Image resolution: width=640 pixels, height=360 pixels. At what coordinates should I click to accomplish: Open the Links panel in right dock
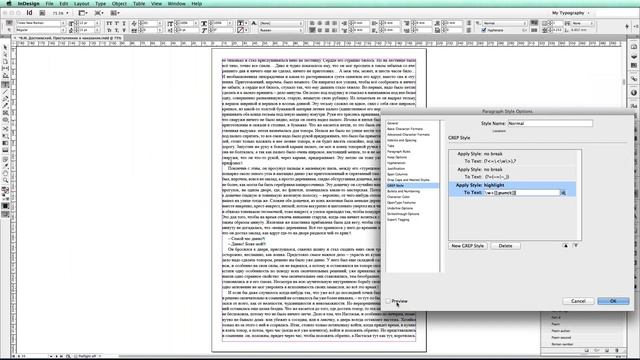point(633,79)
